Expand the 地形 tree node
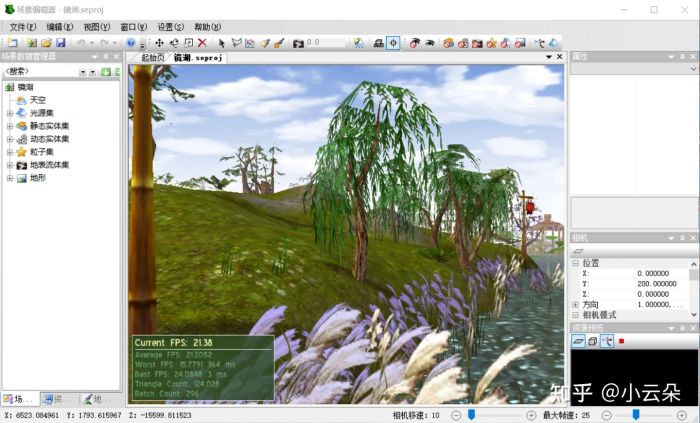The image size is (700, 423). click(x=10, y=178)
